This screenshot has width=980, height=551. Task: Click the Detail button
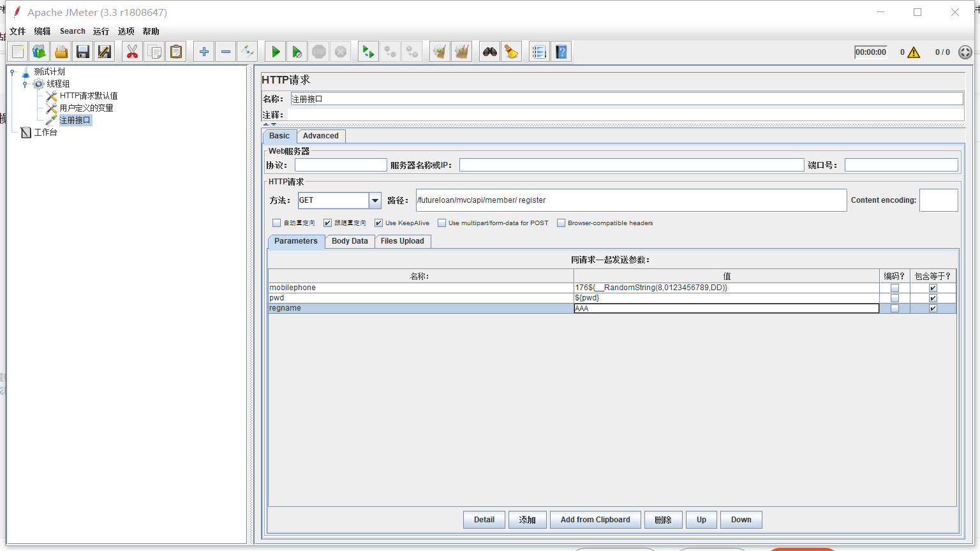click(x=484, y=520)
